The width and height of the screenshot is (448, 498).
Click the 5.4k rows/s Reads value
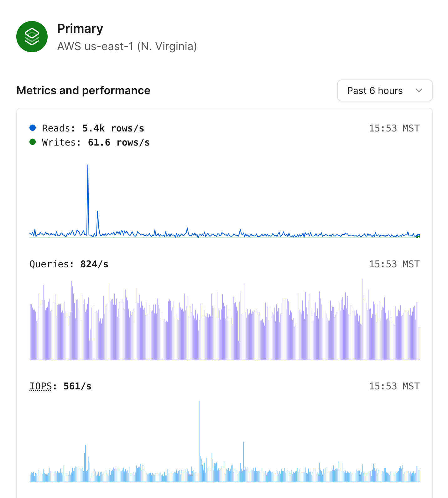pos(113,128)
